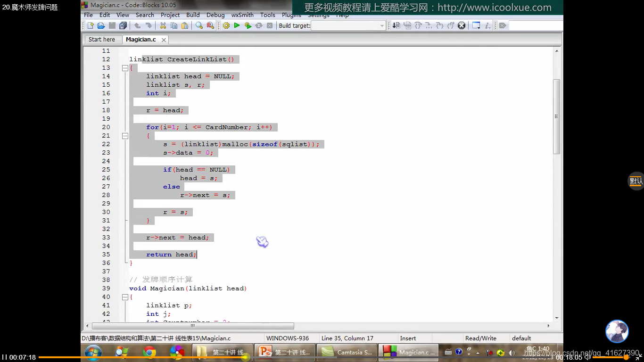
Task: Run the program with the green arrow
Action: pos(237,25)
